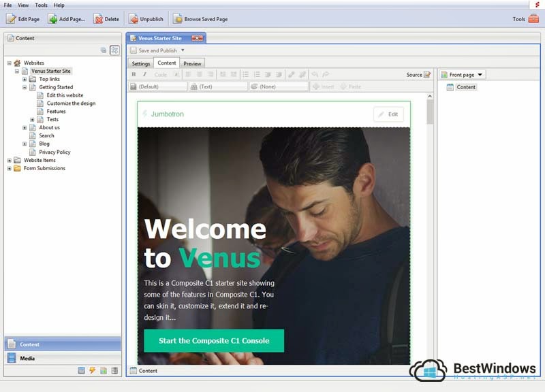Image resolution: width=545 pixels, height=392 pixels.
Task: Open the File menu
Action: (7, 5)
